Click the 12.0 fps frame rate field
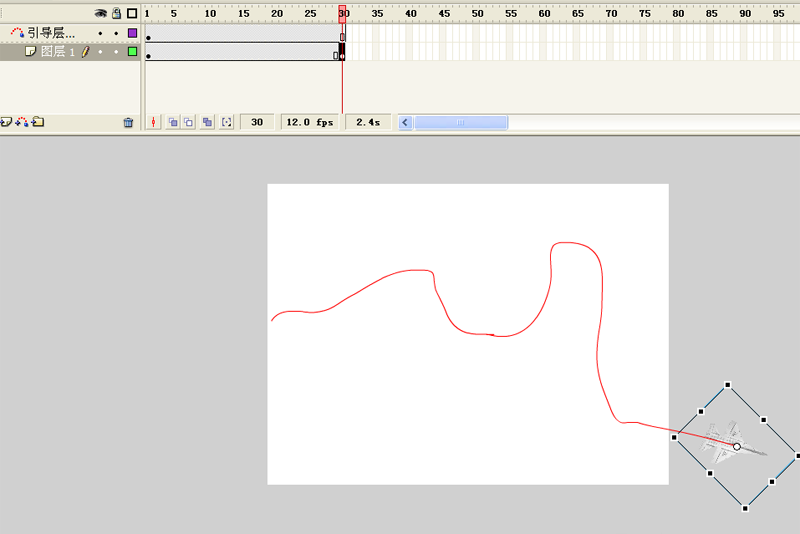The height and width of the screenshot is (534, 800). pyautogui.click(x=310, y=122)
